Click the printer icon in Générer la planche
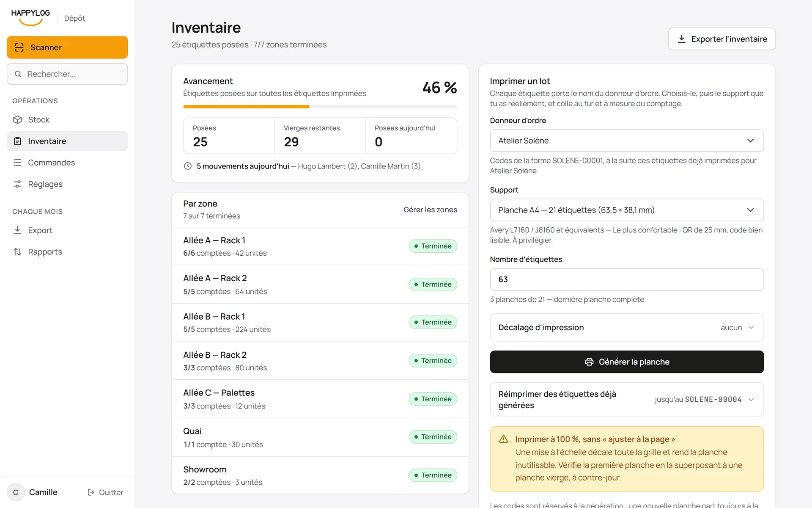812x508 pixels. [589, 362]
